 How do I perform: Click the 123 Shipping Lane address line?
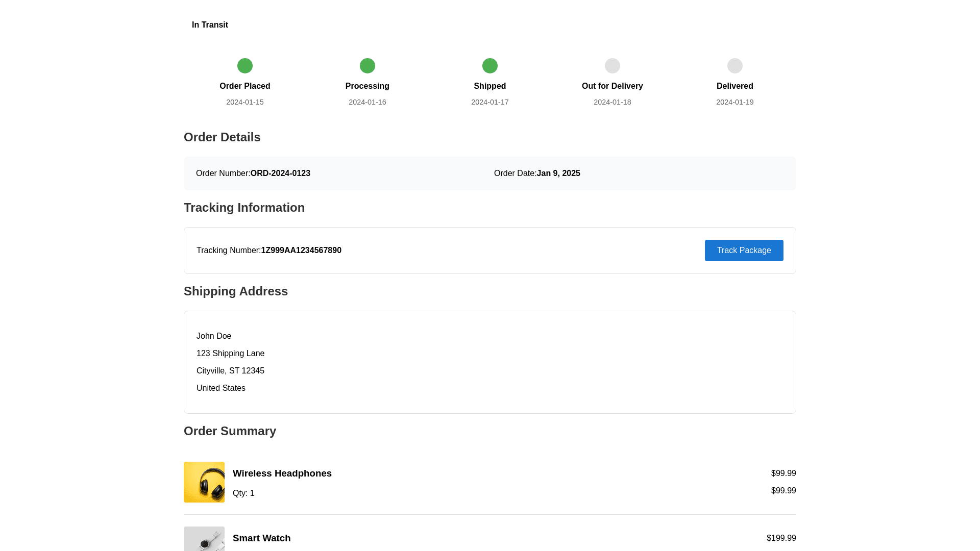click(x=230, y=354)
